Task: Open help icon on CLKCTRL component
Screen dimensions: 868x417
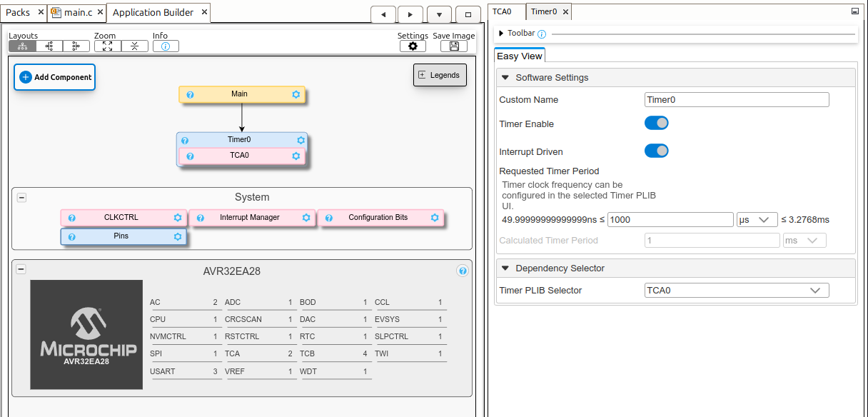Action: tap(71, 218)
